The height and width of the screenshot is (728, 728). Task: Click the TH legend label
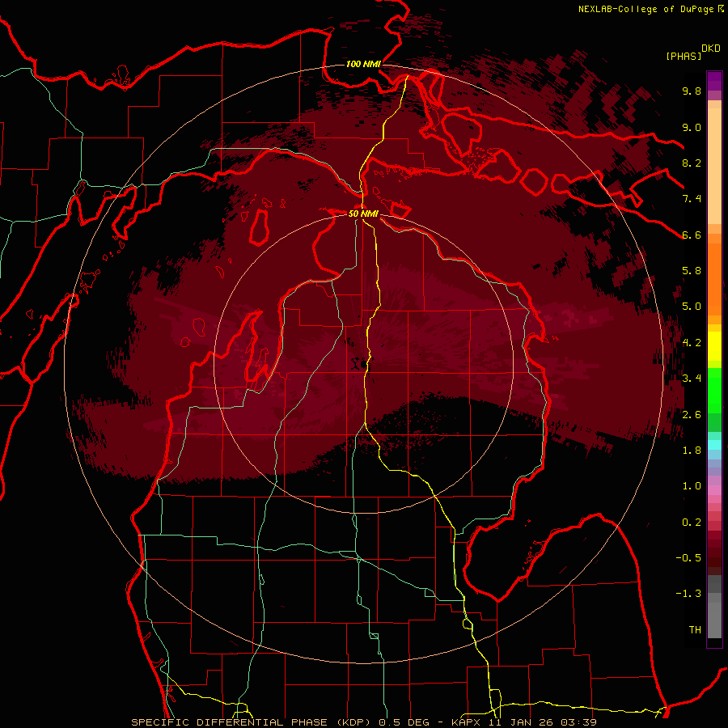click(x=695, y=630)
